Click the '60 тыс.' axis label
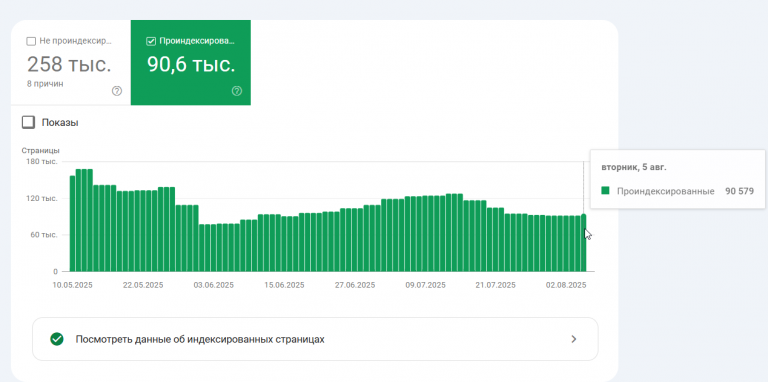 (x=44, y=235)
